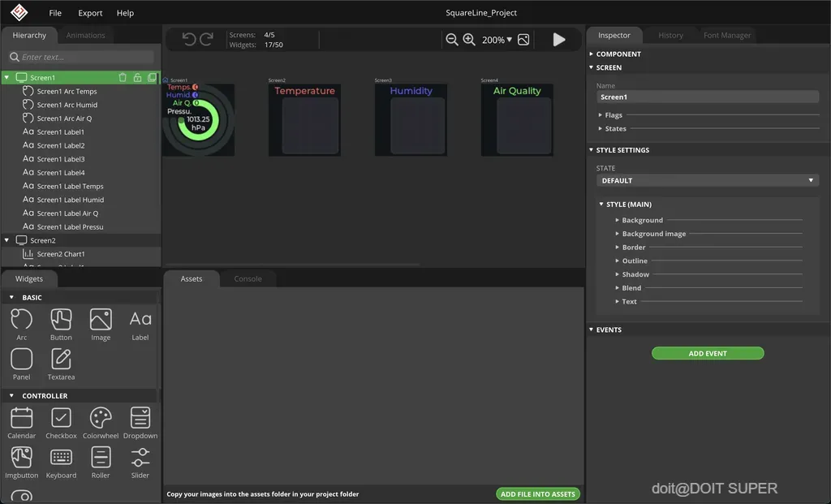This screenshot has height=504, width=831.
Task: Click the hierarchy search text field
Action: [82, 57]
